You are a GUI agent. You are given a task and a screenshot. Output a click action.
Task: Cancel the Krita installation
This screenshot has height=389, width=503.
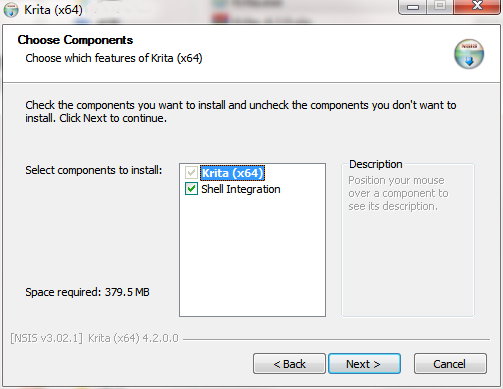450,364
